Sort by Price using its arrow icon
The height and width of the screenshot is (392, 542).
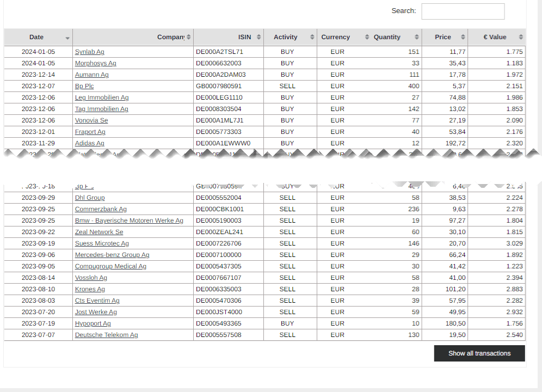463,37
